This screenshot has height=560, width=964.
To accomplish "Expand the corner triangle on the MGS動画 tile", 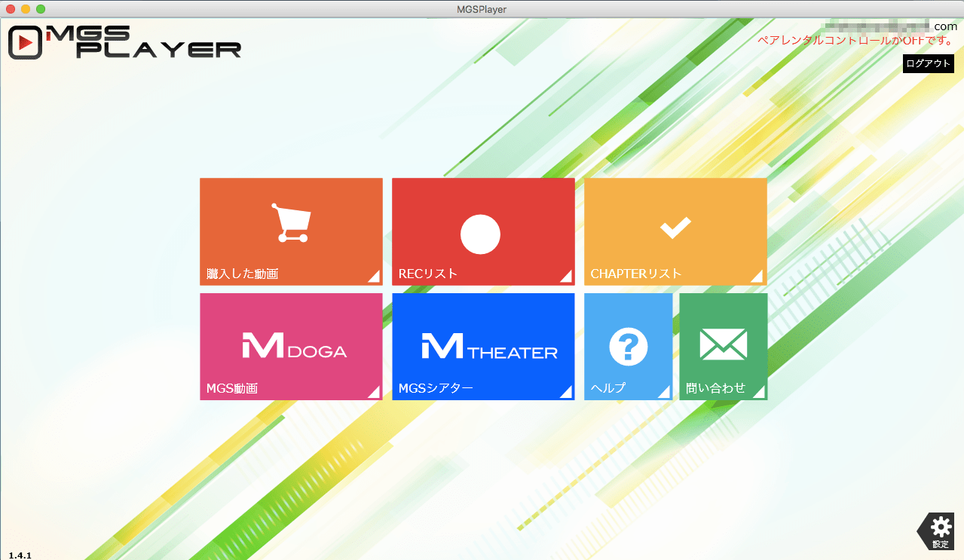I will (x=373, y=390).
